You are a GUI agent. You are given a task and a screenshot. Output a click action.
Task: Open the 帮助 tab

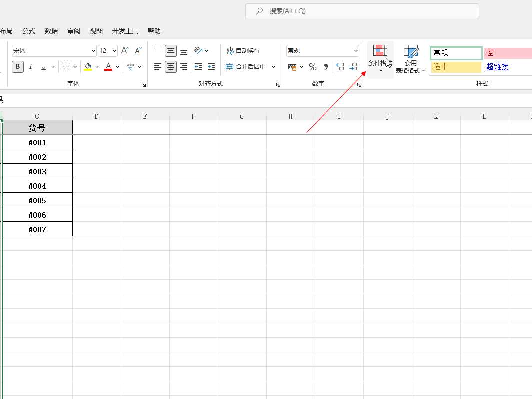pos(154,31)
